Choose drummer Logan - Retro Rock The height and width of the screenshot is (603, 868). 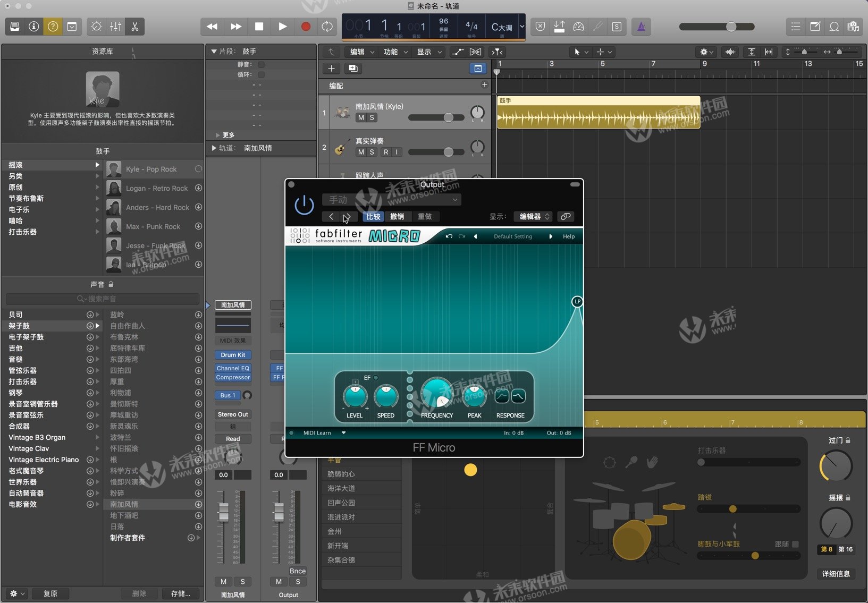click(154, 188)
